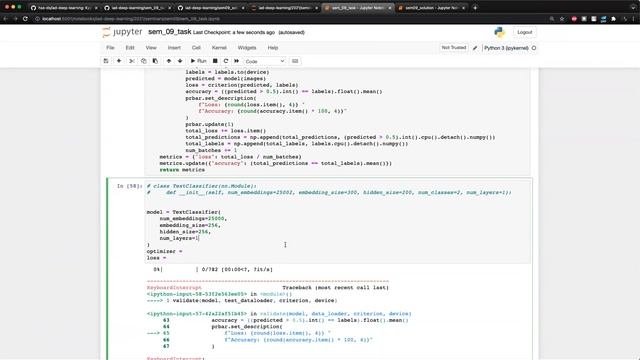Insert a cell below with the plus icon
The image size is (640, 360).
[119, 61]
